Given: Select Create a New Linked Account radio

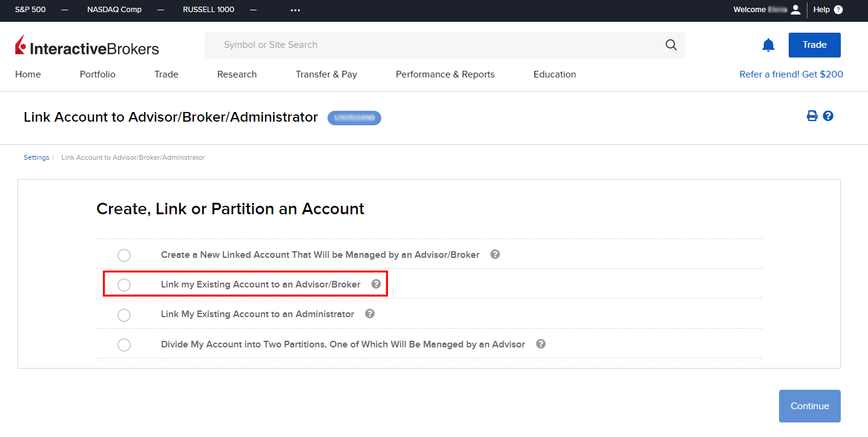Looking at the screenshot, I should tap(124, 255).
